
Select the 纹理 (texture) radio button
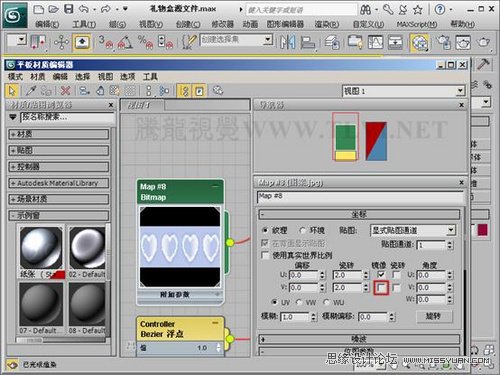coord(265,230)
